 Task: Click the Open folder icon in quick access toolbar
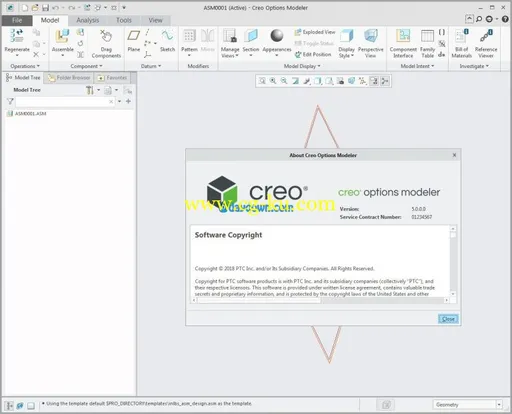pos(35,8)
